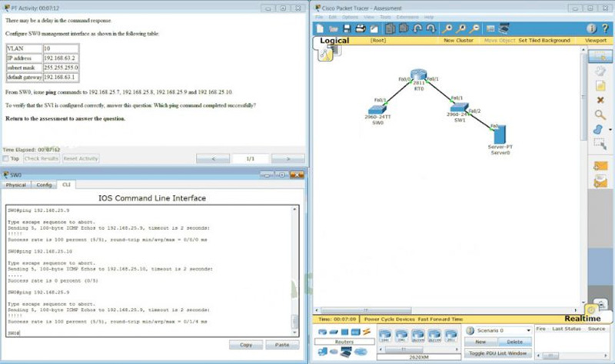This screenshot has width=615, height=364.
Task: Click the Paste button in SW0 CLI
Action: click(282, 345)
